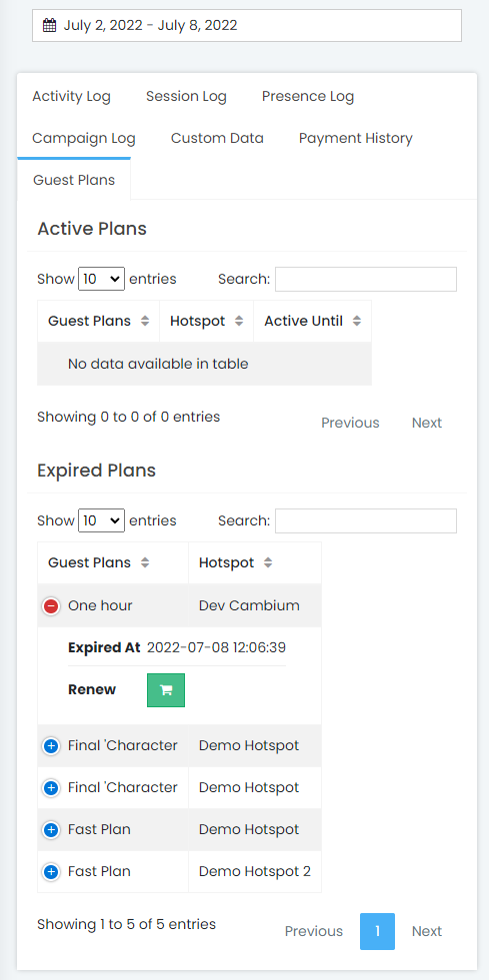Click the calendar icon in date range field
Screen dimensions: 489x980
(x=49, y=26)
